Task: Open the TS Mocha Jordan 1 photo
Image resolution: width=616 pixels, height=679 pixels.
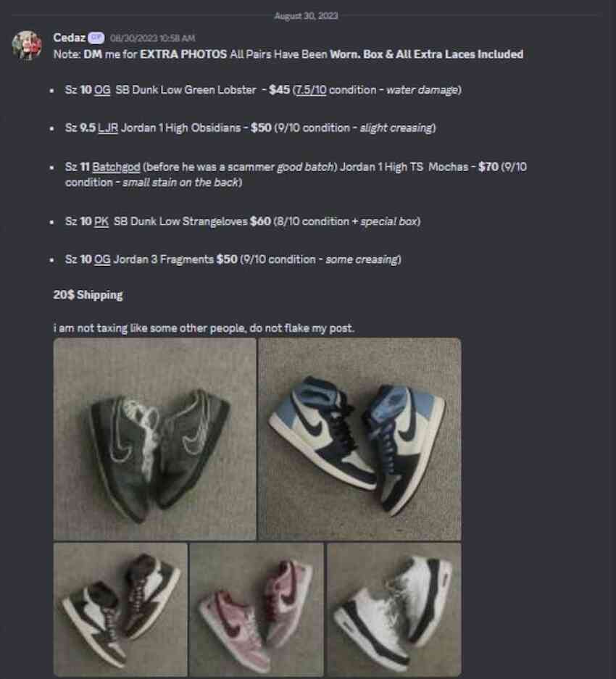Action: pyautogui.click(x=120, y=609)
